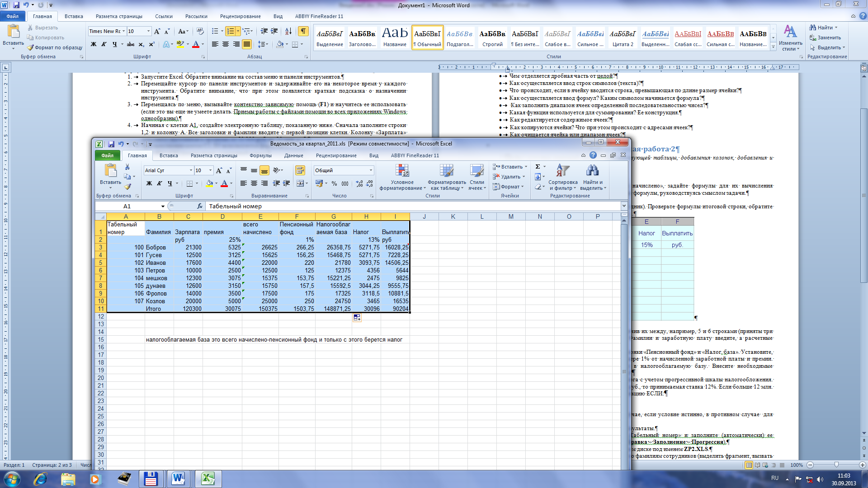Click Undo in Excel quick access toolbar
The width and height of the screenshot is (868, 488).
[121, 144]
